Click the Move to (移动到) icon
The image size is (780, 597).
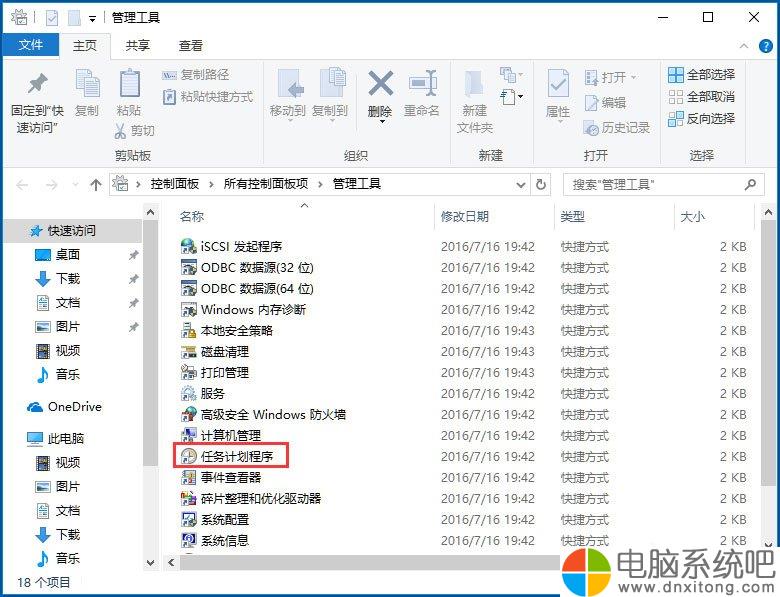(291, 84)
